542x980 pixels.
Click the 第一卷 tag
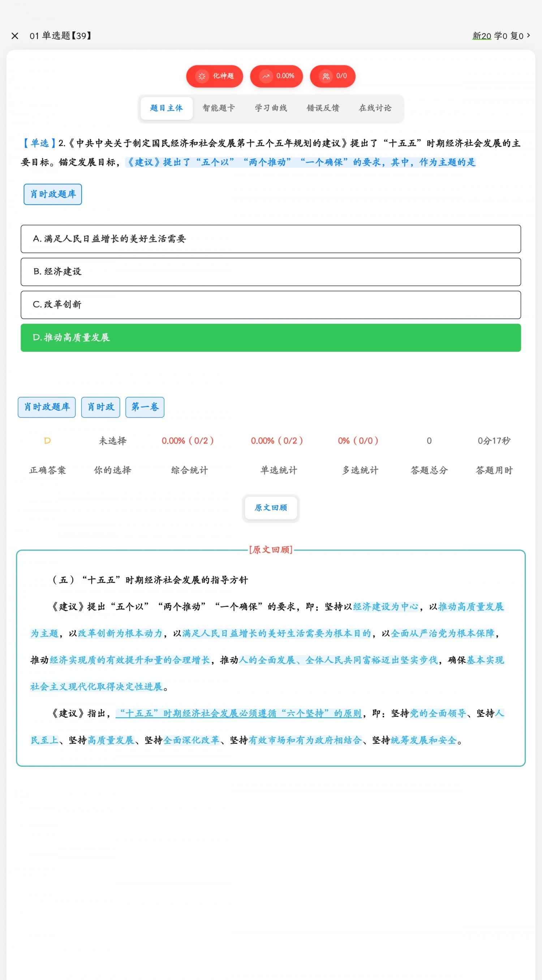145,407
